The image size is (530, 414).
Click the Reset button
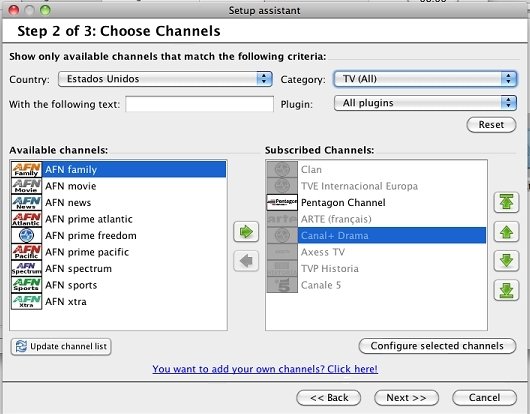pyautogui.click(x=491, y=125)
